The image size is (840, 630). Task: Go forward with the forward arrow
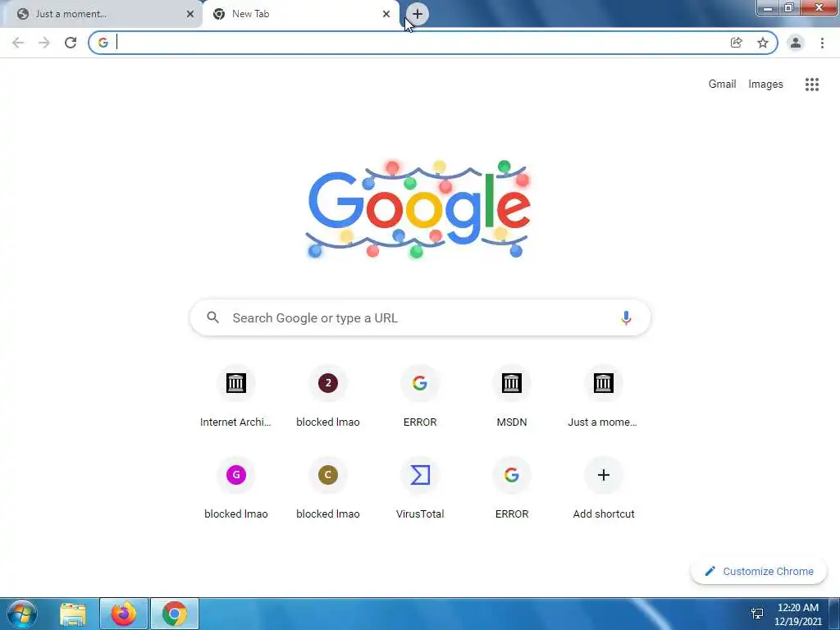point(44,43)
